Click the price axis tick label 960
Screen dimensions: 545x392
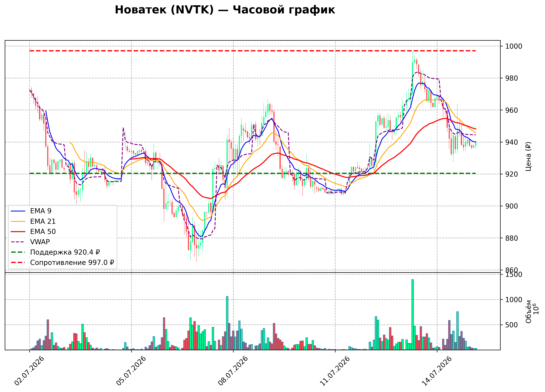512,110
